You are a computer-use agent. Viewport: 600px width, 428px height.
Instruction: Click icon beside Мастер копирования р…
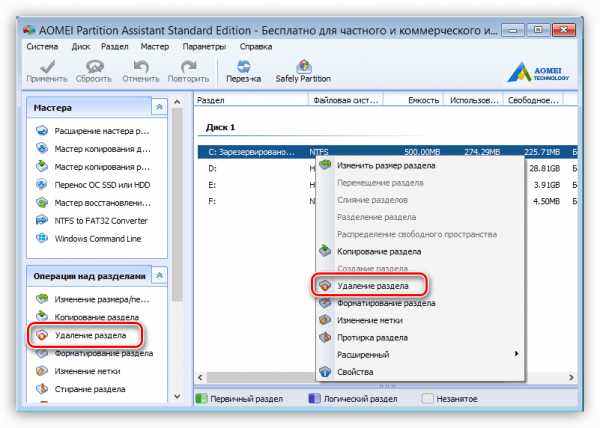coord(42,166)
